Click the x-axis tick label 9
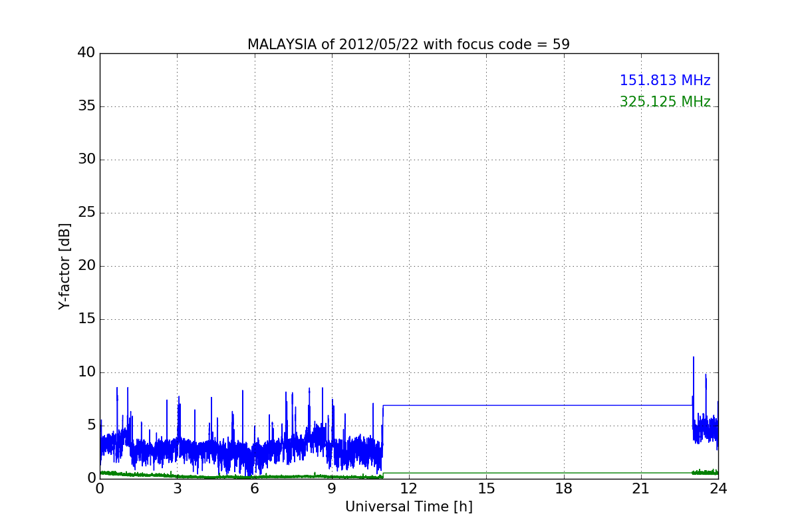The height and width of the screenshot is (532, 798). (332, 488)
